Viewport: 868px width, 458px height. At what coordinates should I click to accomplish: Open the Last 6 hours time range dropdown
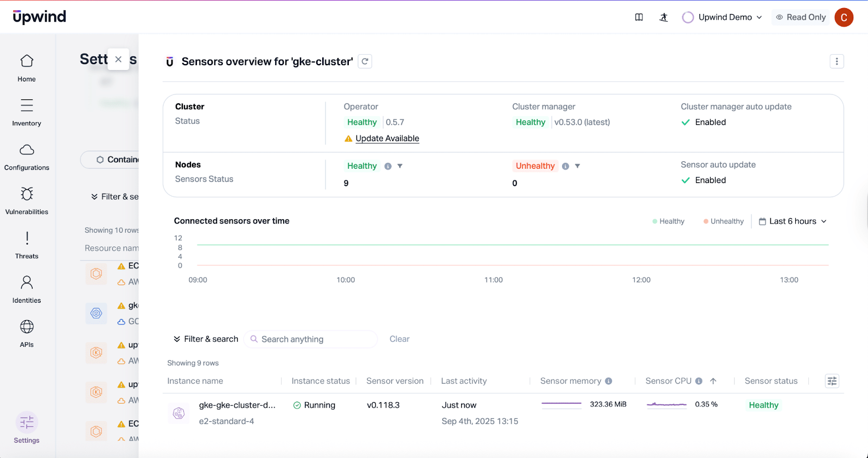tap(793, 221)
